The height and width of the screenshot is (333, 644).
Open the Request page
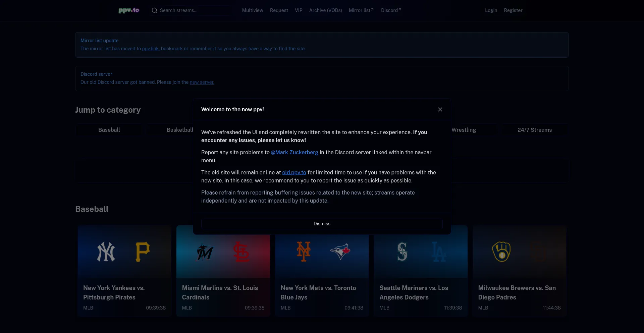pos(279,10)
